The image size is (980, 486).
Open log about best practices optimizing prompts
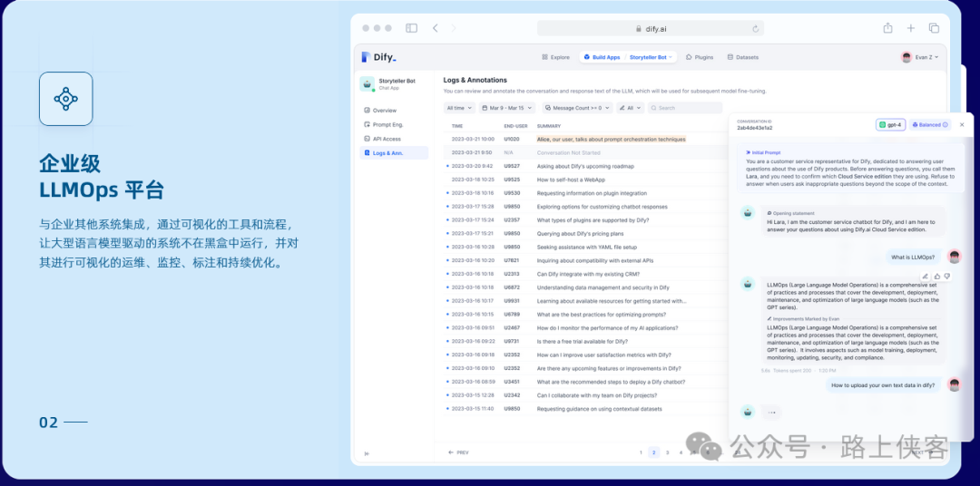tap(585, 315)
